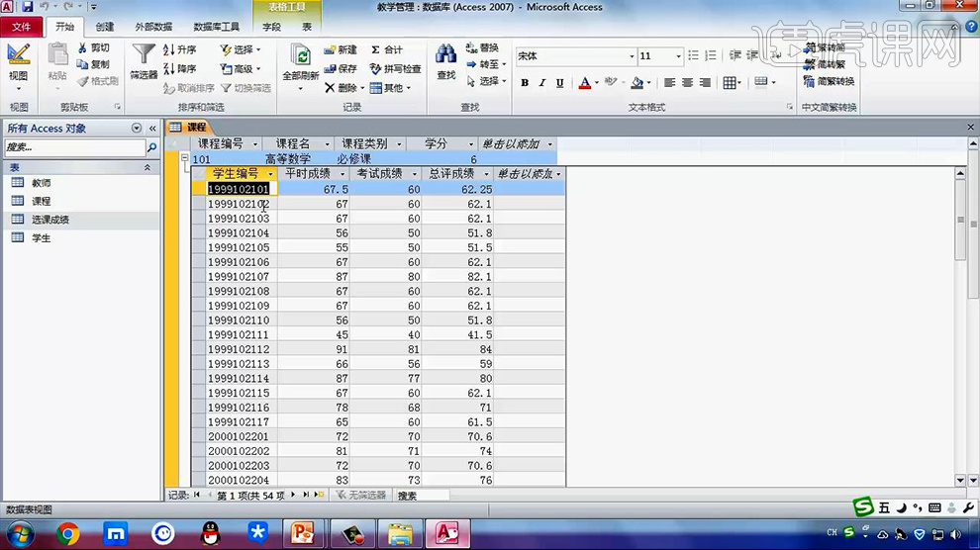The image size is (980, 550).
Task: Switch to the 字段 ribbon tab
Action: [x=271, y=27]
